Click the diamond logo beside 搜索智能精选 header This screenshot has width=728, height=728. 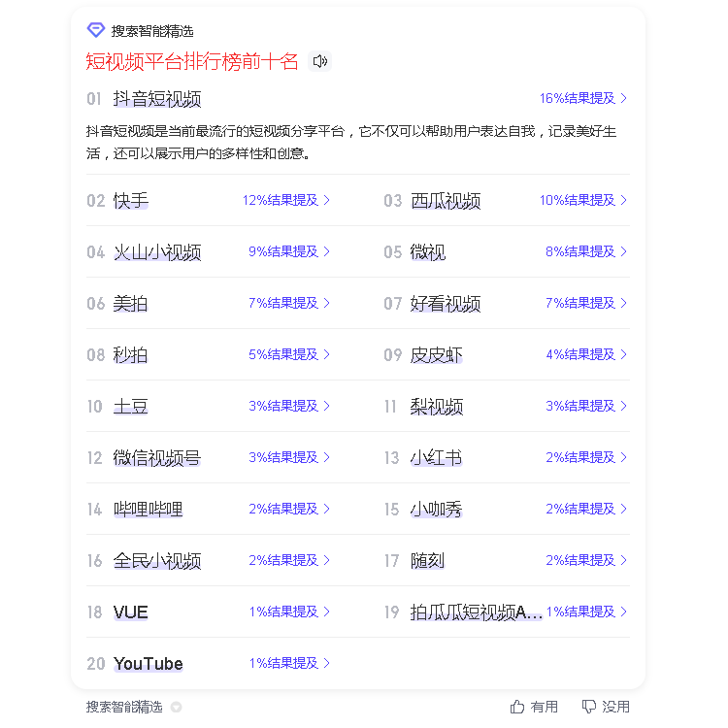pyautogui.click(x=96, y=31)
